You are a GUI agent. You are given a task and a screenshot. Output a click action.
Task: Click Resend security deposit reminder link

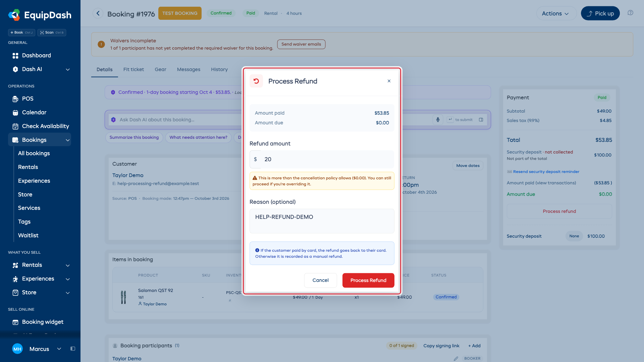click(546, 172)
